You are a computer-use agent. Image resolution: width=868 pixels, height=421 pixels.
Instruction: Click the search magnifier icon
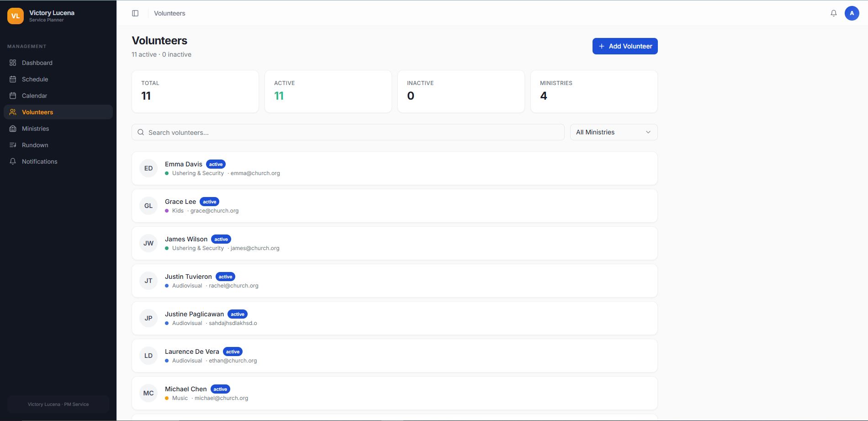point(141,132)
